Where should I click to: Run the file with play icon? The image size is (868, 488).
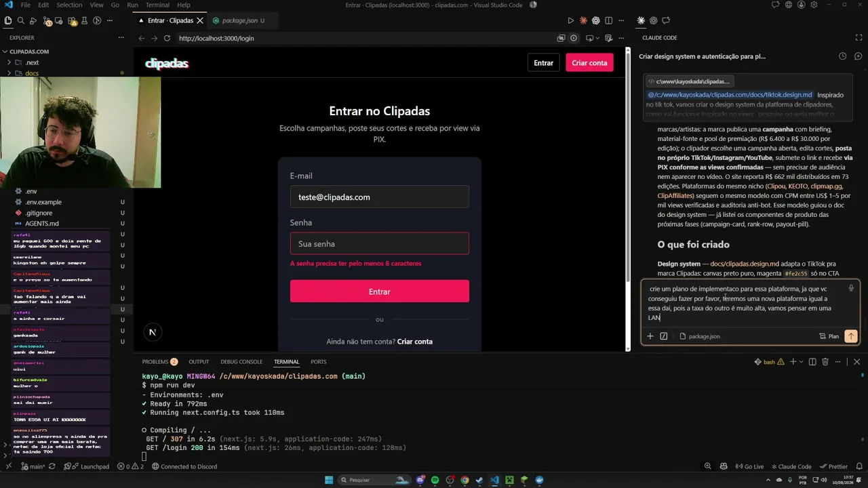570,21
